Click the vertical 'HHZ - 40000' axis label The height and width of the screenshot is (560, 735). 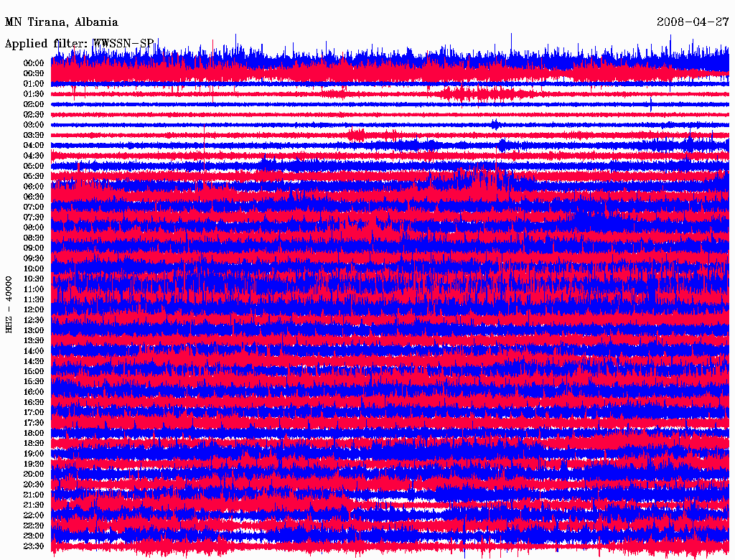point(9,304)
